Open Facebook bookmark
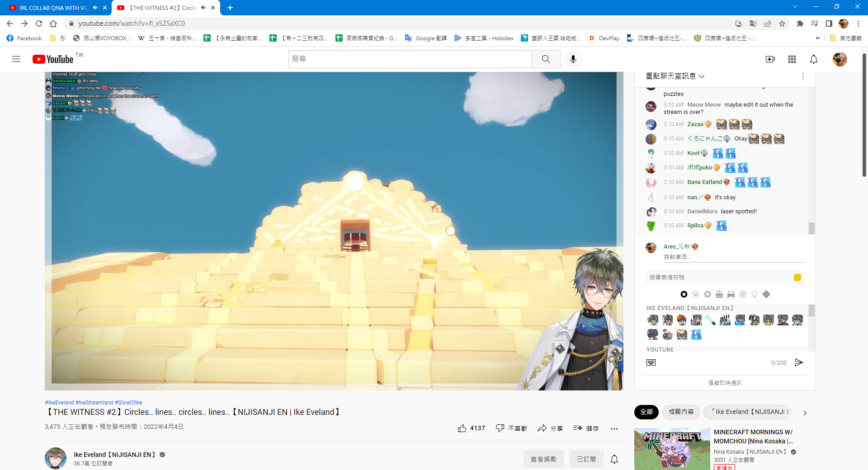 (x=24, y=38)
